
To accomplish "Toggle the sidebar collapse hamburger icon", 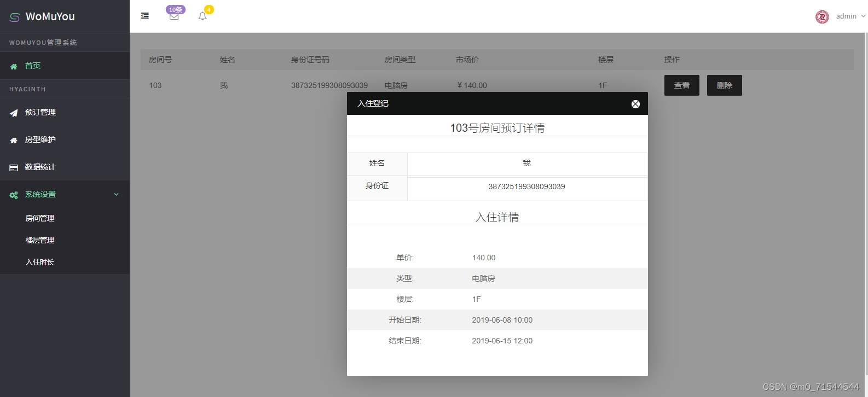I will click(145, 16).
